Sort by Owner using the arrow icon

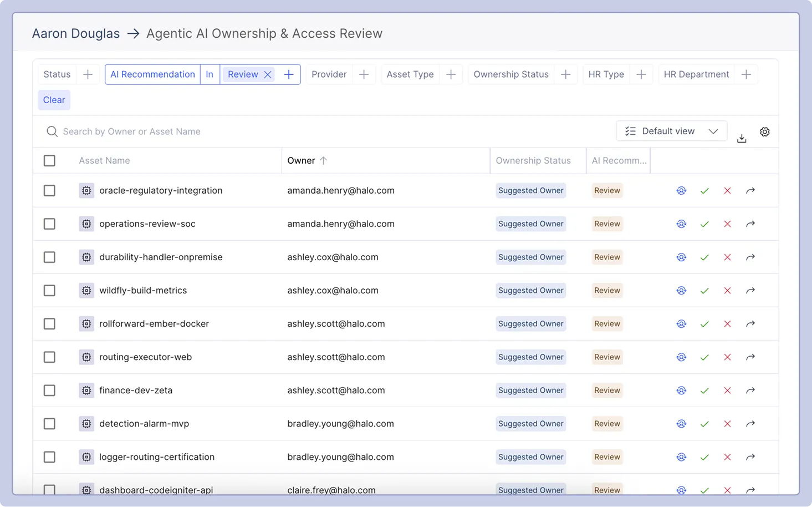[324, 160]
